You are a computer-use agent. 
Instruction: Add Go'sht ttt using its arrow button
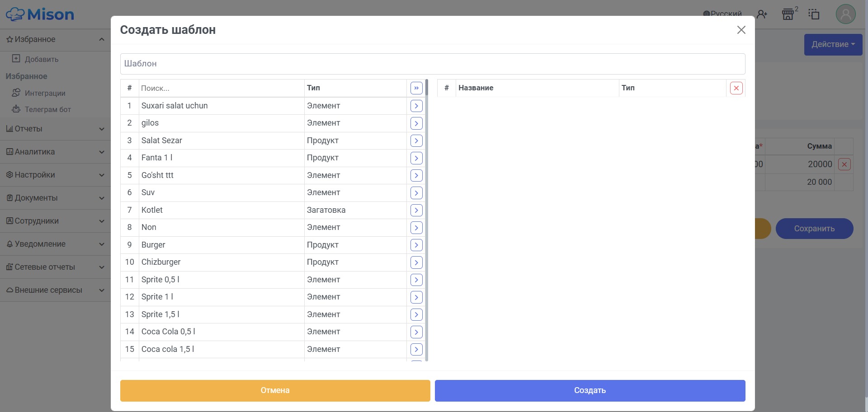coord(416,175)
